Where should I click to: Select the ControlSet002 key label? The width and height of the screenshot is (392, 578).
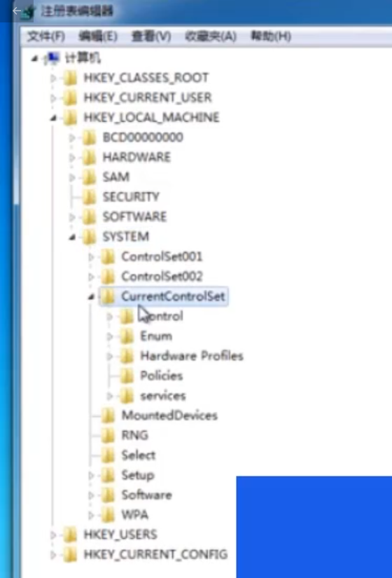[x=162, y=277]
